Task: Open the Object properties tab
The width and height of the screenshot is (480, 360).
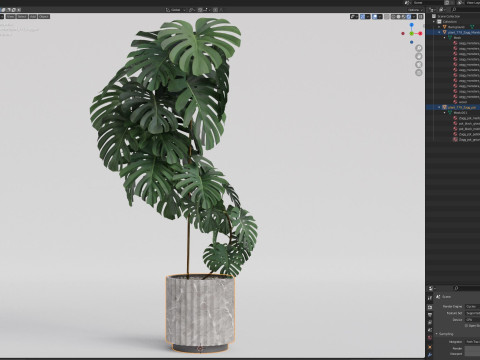Action: click(x=430, y=347)
